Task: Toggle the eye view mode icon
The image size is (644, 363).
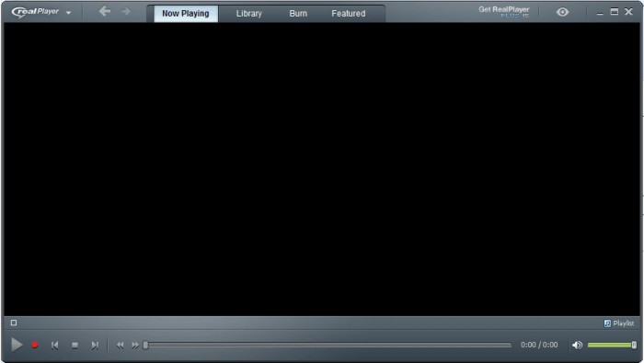Action: click(x=562, y=12)
